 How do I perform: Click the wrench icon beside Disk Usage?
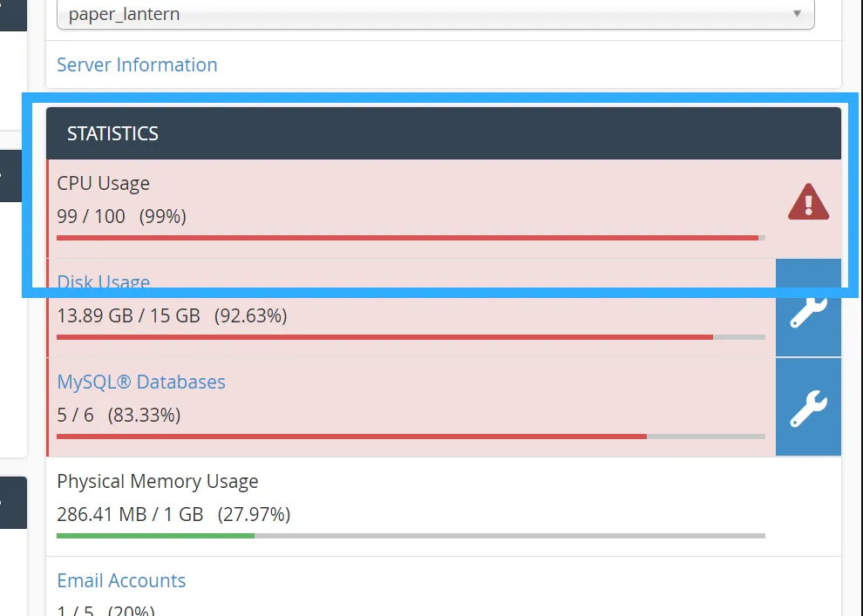[x=808, y=308]
